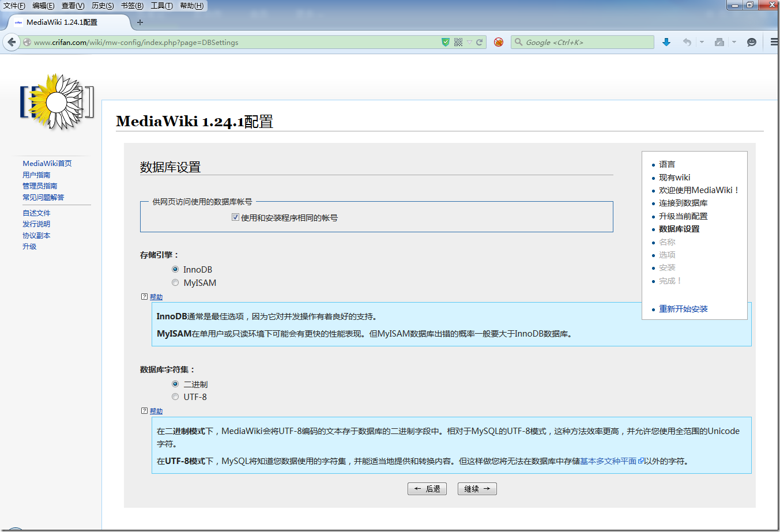Select the MyISAM radio button
Viewport: 780px width, 532px height.
click(x=175, y=282)
